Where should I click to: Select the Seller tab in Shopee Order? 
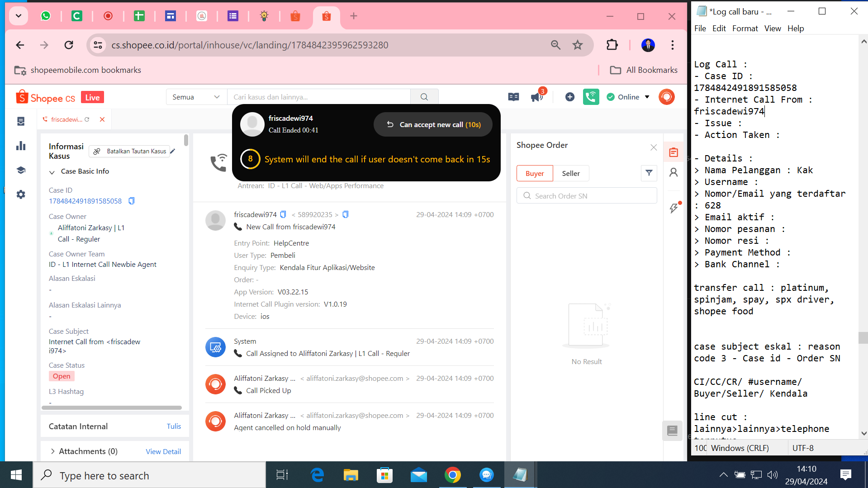[571, 173]
